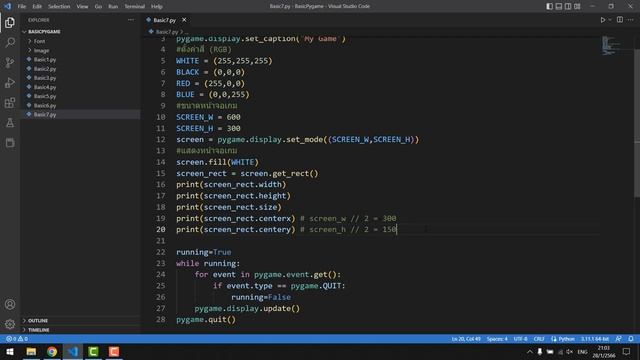Open the orange C app in taskbar
This screenshot has width=640, height=360.
[x=114, y=351]
